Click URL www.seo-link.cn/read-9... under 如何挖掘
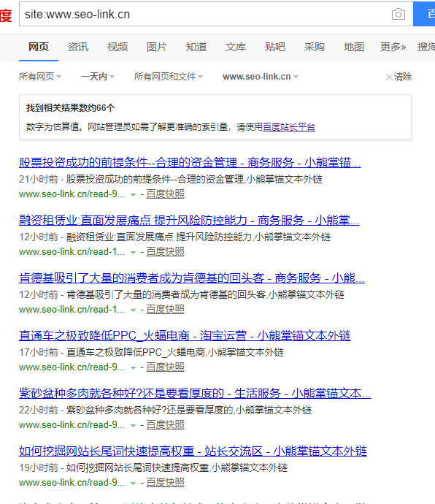 point(72,483)
